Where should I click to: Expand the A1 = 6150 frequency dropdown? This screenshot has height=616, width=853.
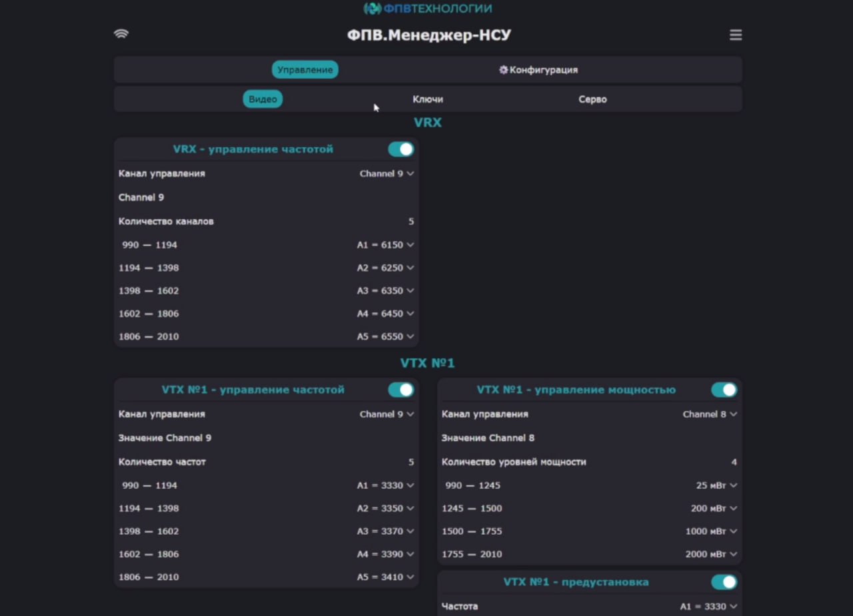tap(385, 245)
